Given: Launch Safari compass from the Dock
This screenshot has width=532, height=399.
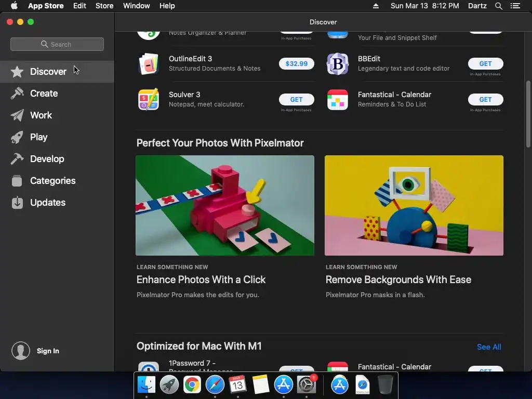Looking at the screenshot, I should coord(215,385).
